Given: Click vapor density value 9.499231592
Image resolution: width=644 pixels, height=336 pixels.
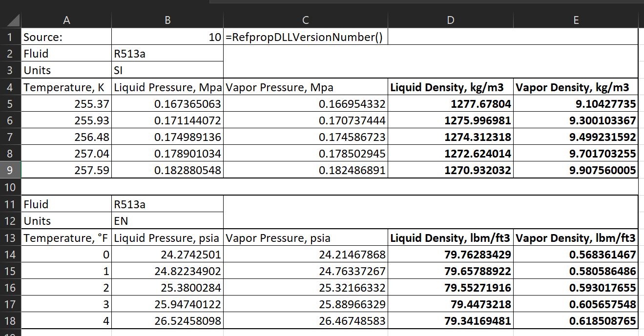Looking at the screenshot, I should coord(576,137).
